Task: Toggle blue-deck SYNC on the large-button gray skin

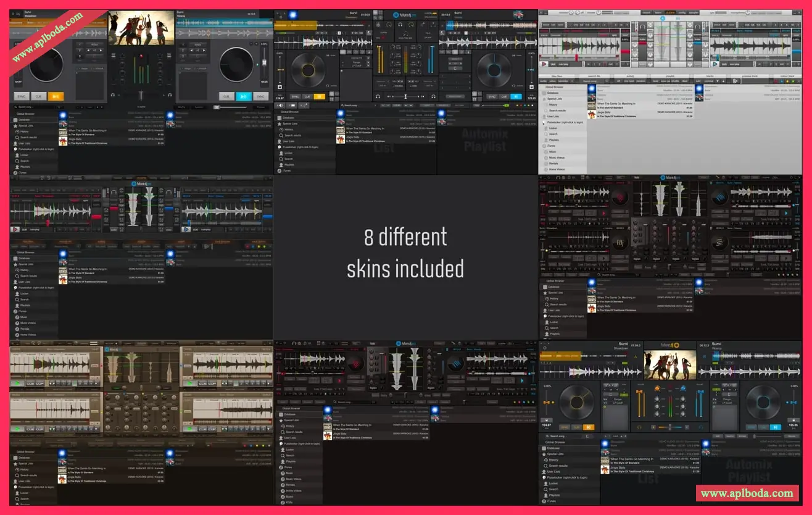Action: point(260,96)
